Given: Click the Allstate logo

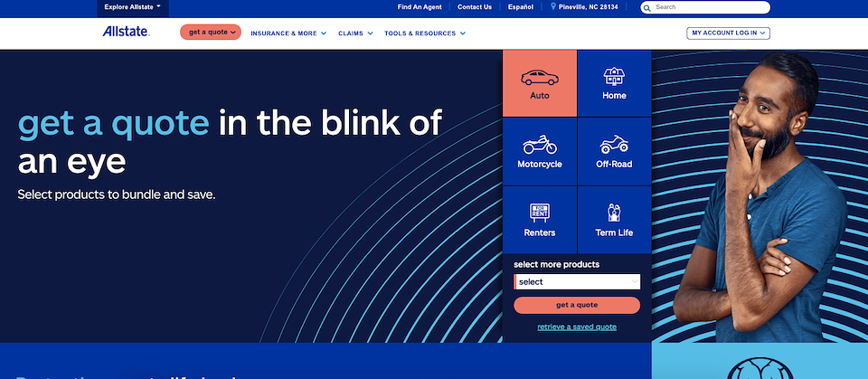Looking at the screenshot, I should tap(126, 33).
